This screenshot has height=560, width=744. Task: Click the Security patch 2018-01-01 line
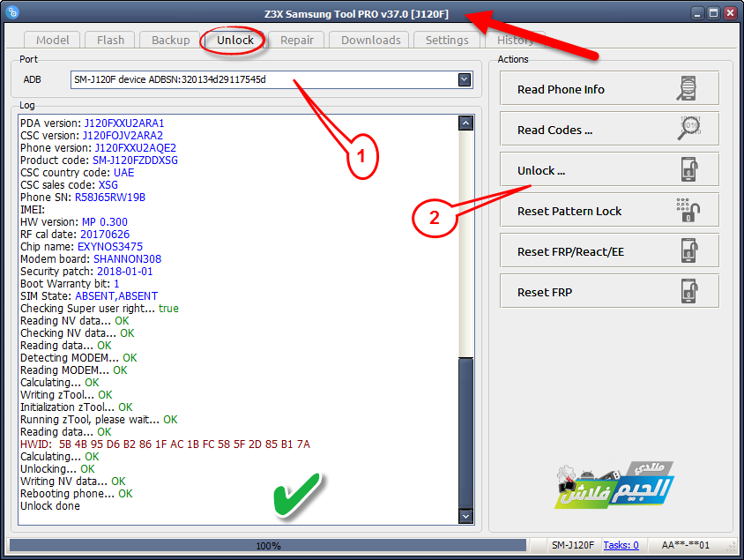86,272
